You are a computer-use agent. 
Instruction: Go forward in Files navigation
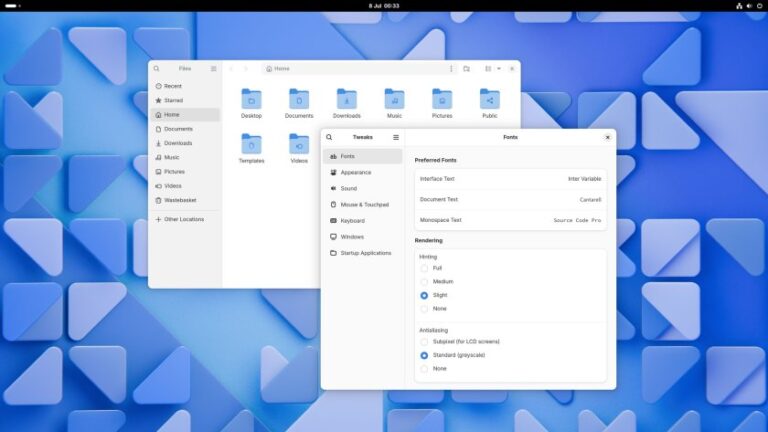click(x=246, y=69)
